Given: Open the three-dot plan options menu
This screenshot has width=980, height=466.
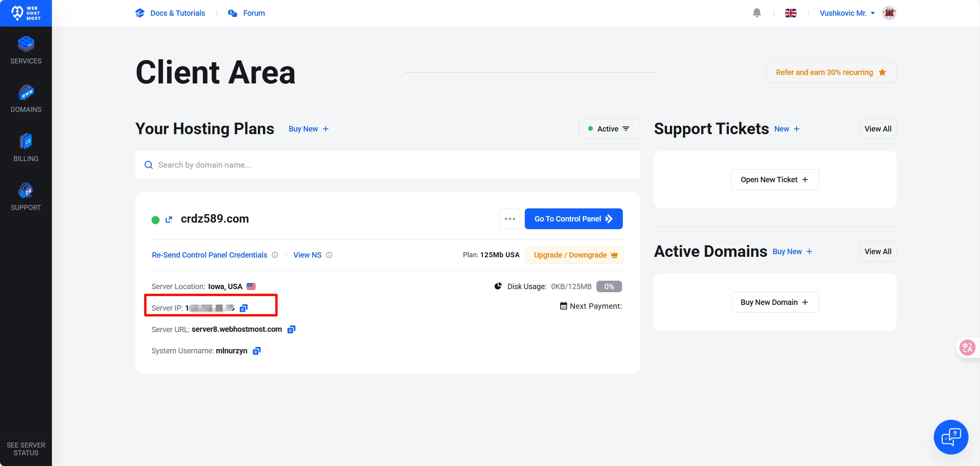Looking at the screenshot, I should 510,219.
